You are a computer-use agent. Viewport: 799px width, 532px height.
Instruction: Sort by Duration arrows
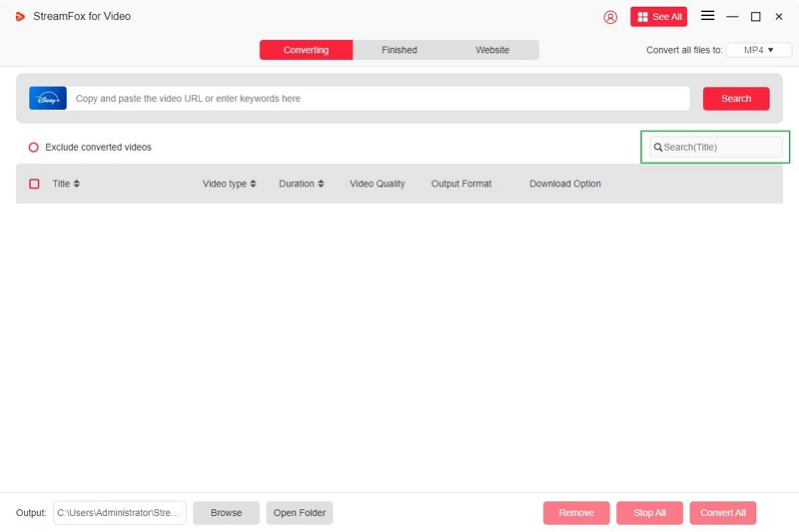point(321,184)
